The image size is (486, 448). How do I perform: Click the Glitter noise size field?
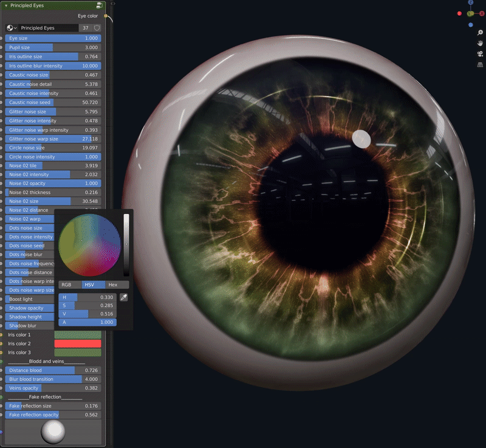[x=53, y=112]
